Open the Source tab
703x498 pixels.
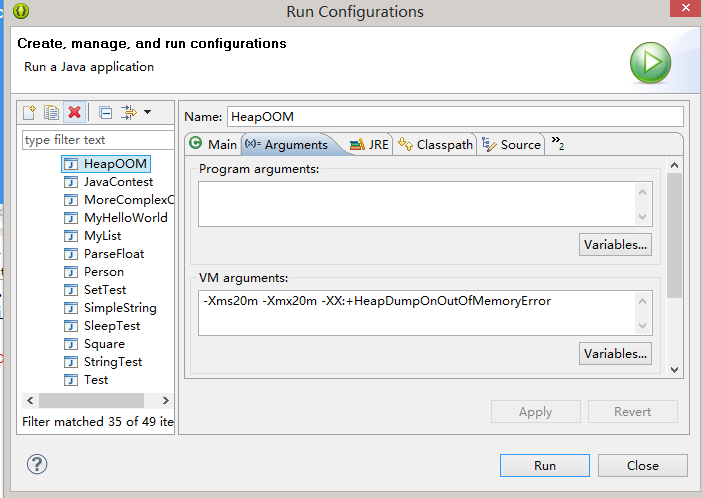511,145
